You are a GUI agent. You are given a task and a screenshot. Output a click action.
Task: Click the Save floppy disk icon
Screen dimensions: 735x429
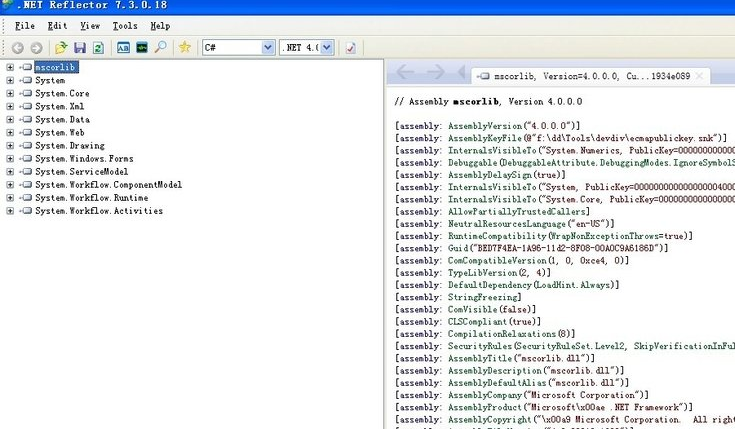80,47
